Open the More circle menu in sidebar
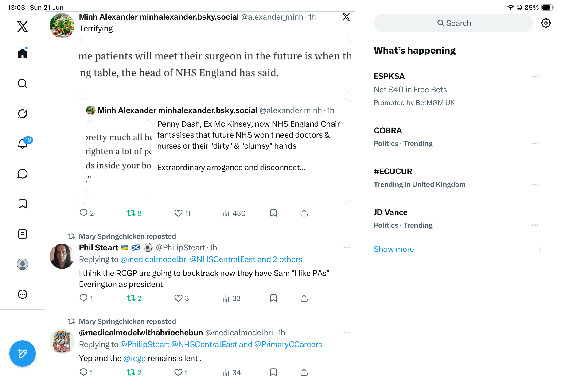The width and height of the screenshot is (561, 392). coord(23,294)
